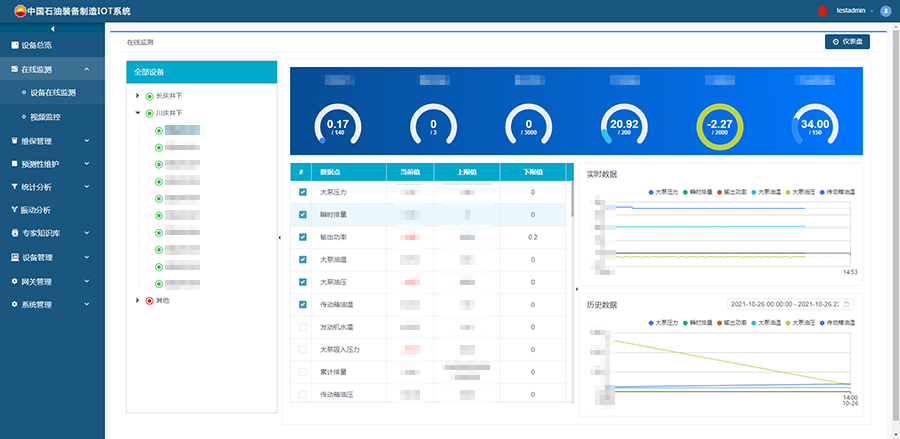
Task: Open 系统管理 menu item
Action: 52,304
